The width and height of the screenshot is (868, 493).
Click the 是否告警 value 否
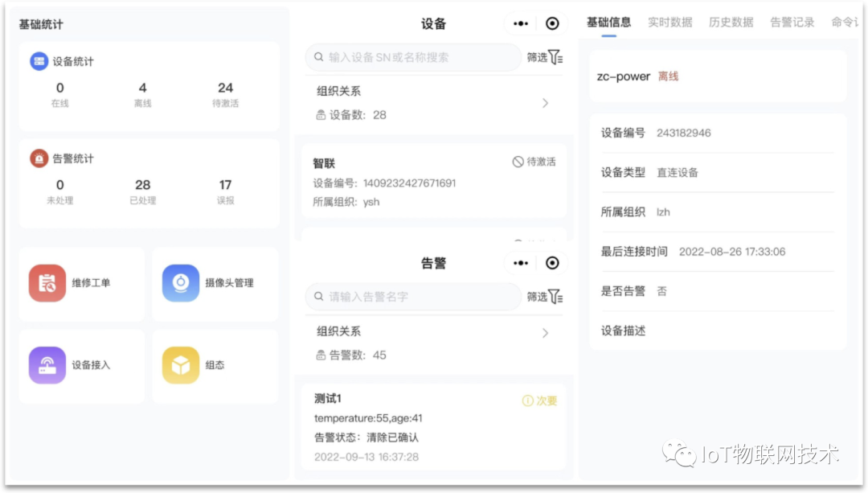pos(661,291)
